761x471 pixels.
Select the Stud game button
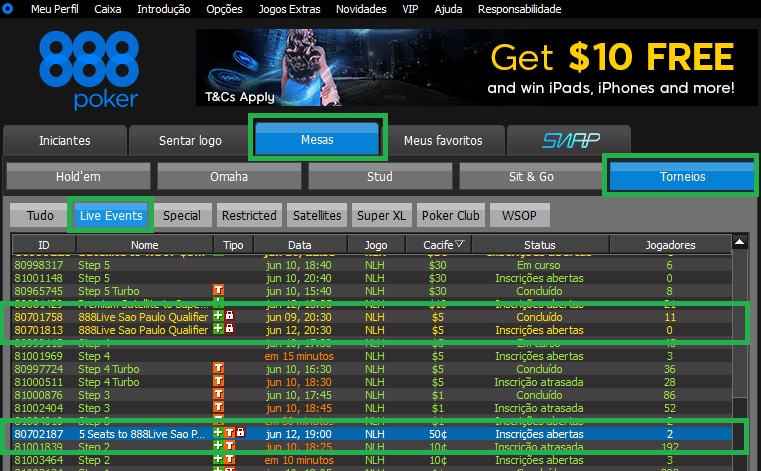click(380, 176)
